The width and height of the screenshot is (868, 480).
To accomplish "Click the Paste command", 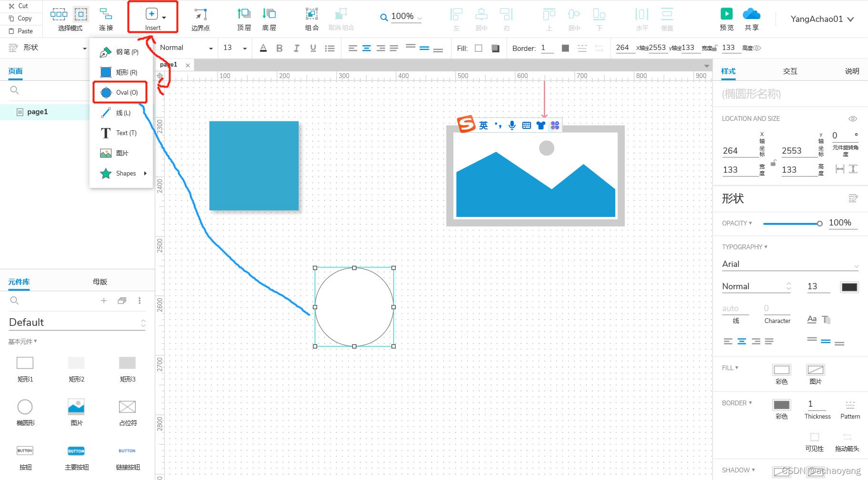I will (x=20, y=31).
